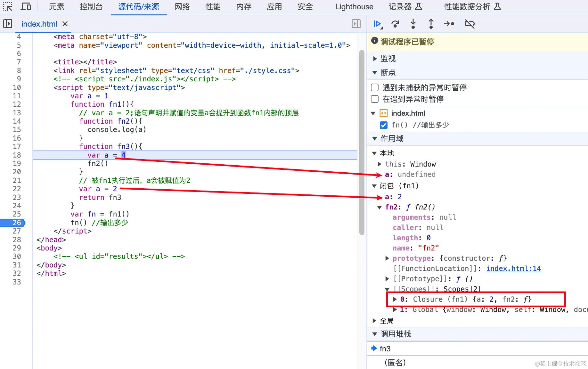The width and height of the screenshot is (588, 369).
Task: Click the source editor vertical scrollbar
Action: click(x=362, y=143)
